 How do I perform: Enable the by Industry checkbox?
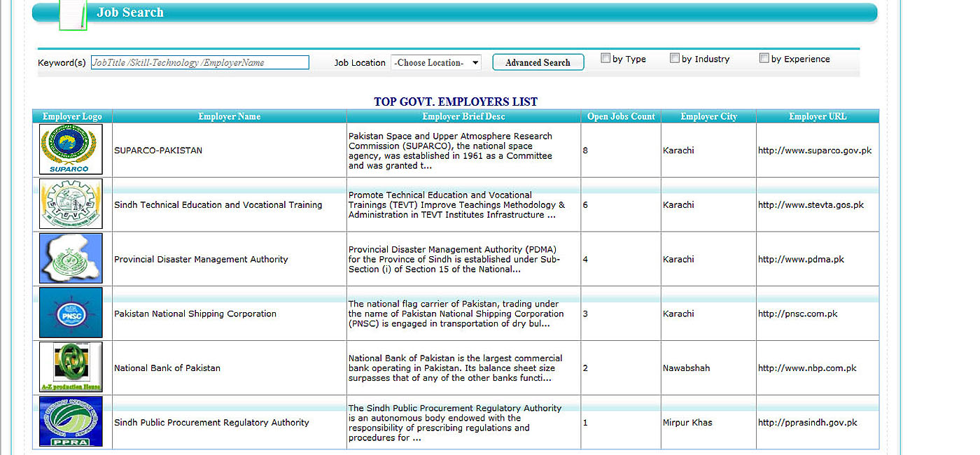pos(675,59)
